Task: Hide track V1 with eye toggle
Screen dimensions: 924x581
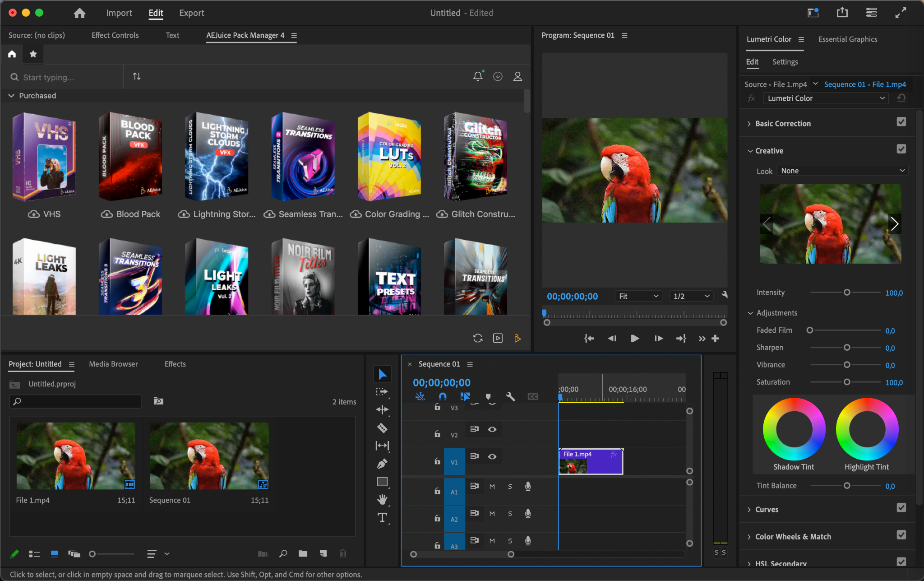Action: (x=492, y=456)
